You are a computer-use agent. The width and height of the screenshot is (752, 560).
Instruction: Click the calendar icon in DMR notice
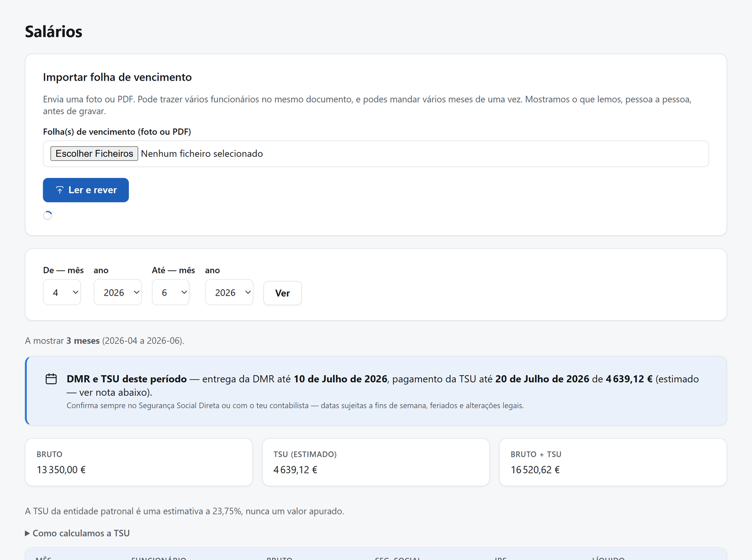pos(51,379)
